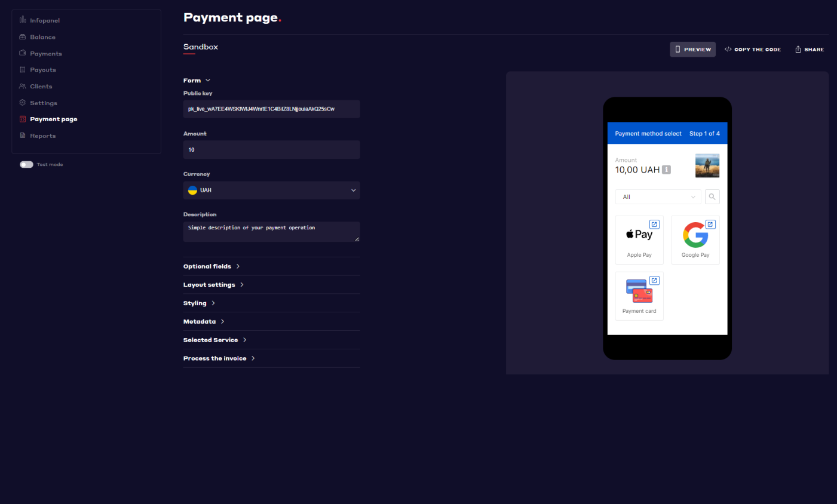Viewport: 837px width, 504px height.
Task: Open the UAH currency dropdown
Action: coord(271,190)
